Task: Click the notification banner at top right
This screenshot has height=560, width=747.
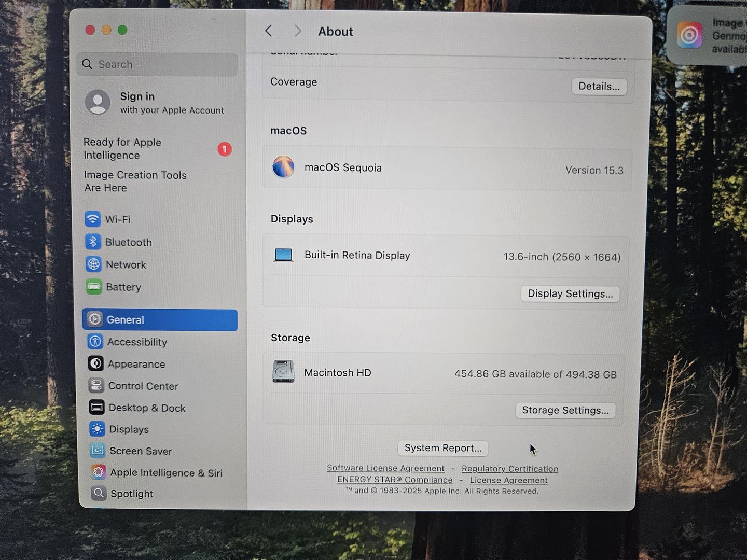Action: click(x=707, y=35)
